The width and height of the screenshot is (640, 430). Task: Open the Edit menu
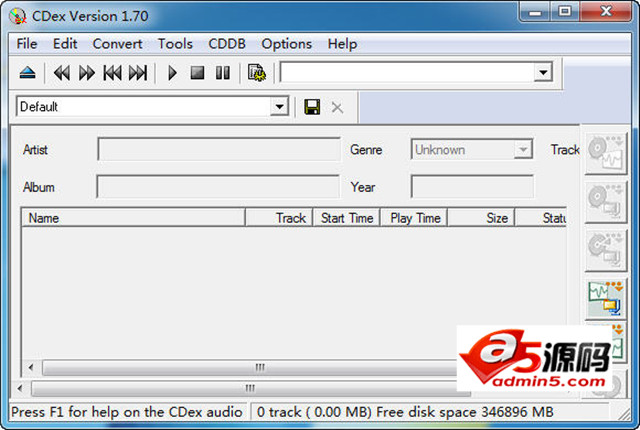[x=65, y=44]
